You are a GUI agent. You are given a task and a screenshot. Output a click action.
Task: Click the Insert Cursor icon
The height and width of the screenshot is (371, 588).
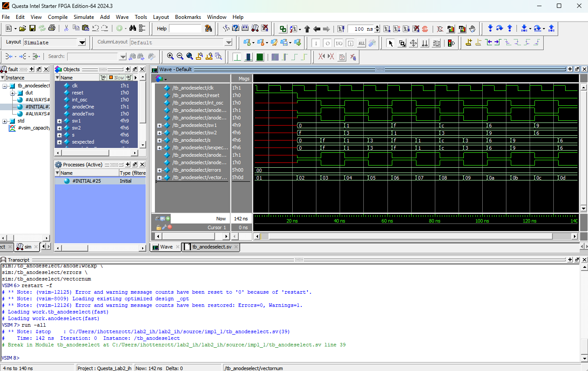[x=469, y=43]
